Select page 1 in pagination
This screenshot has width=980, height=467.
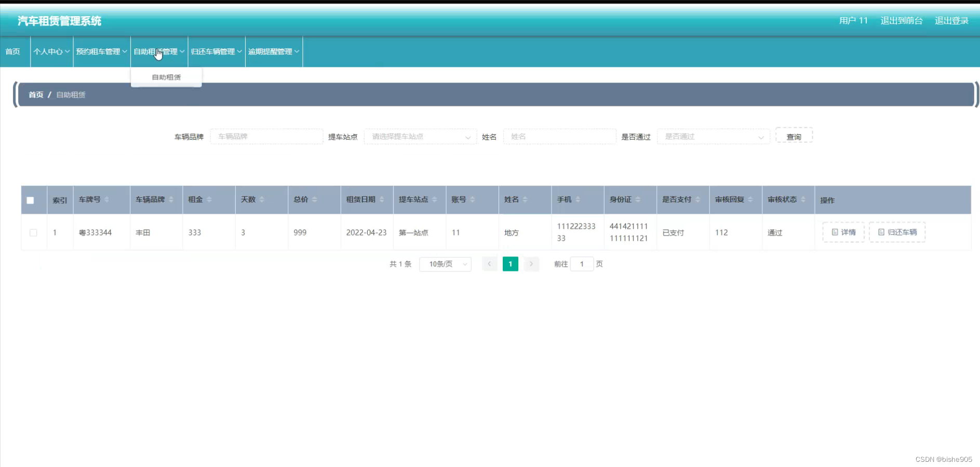pos(511,264)
